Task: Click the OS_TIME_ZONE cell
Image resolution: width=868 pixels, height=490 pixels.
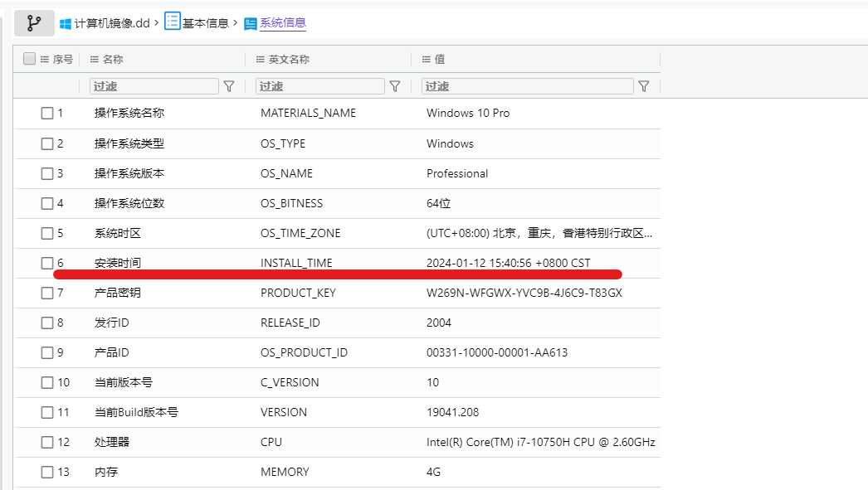Action: [300, 233]
